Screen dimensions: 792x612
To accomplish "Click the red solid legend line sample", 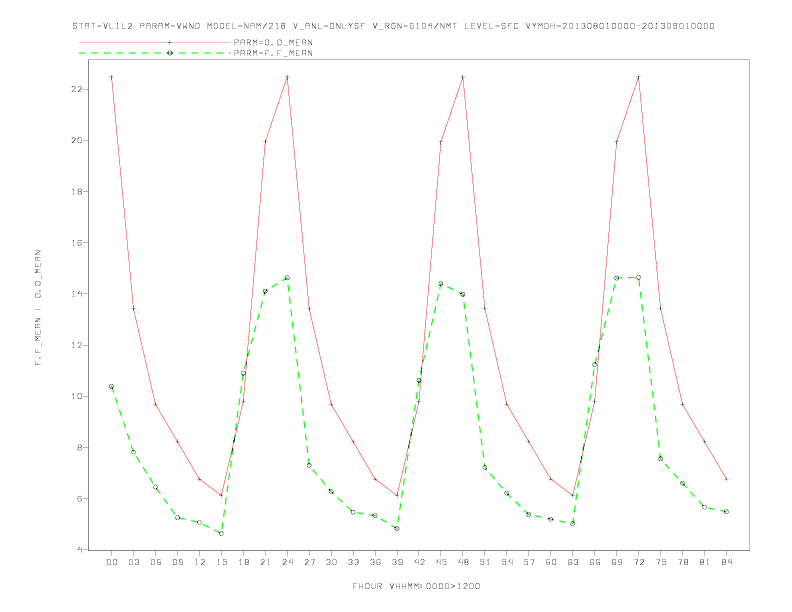I will pyautogui.click(x=155, y=42).
